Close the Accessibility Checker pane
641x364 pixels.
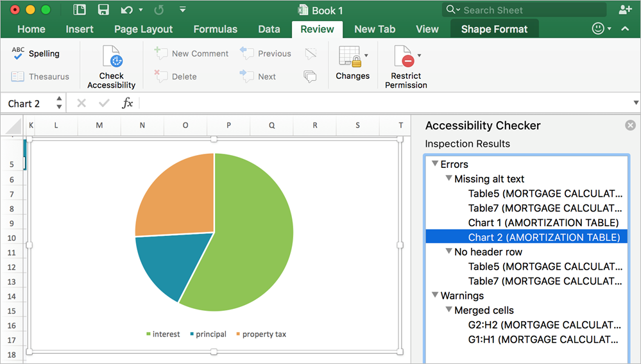coord(630,125)
